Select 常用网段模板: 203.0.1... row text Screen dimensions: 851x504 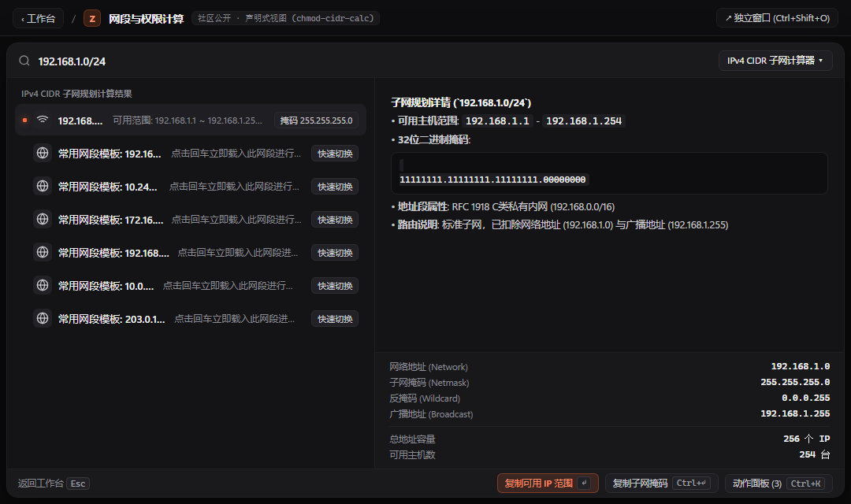point(111,319)
